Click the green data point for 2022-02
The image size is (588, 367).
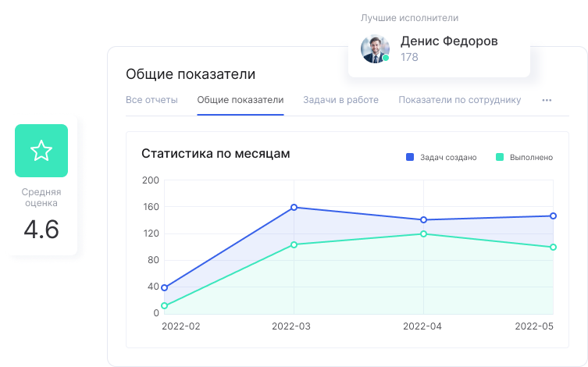[164, 305]
